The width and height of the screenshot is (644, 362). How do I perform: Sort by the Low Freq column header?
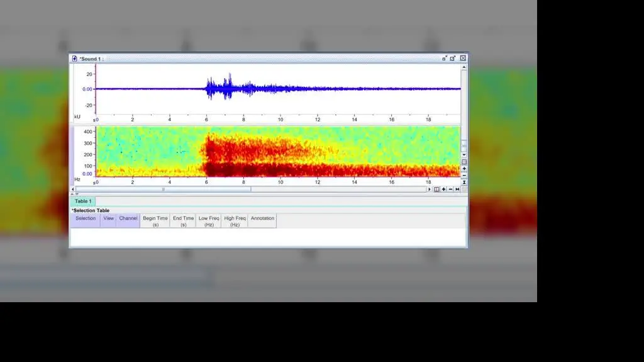pyautogui.click(x=209, y=221)
